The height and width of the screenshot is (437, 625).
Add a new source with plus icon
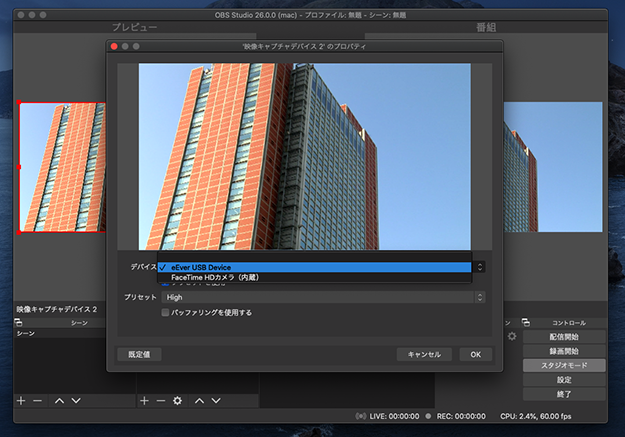[x=144, y=400]
